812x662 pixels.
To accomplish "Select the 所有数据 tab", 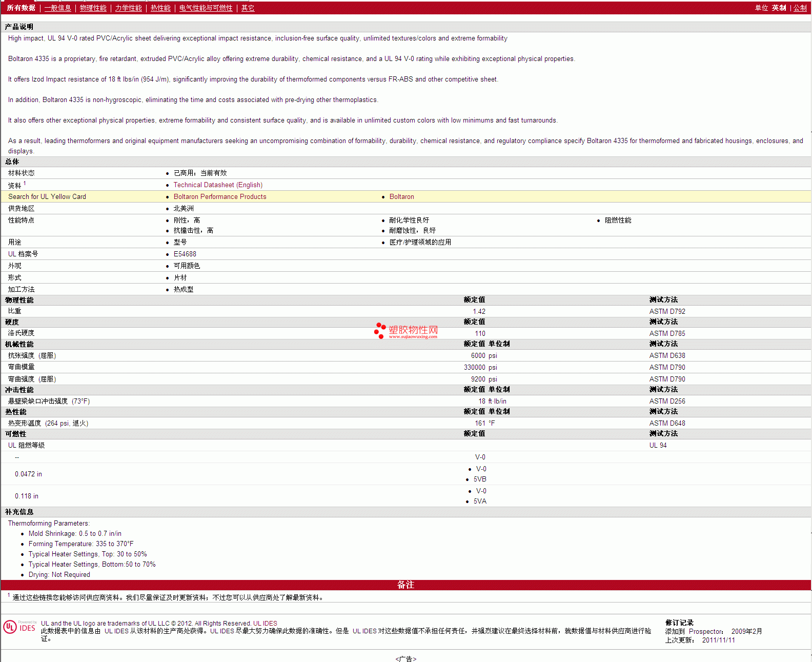I will pyautogui.click(x=21, y=8).
